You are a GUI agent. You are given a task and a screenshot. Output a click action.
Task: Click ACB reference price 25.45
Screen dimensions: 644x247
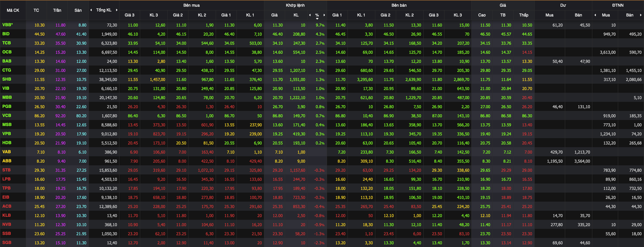click(x=39, y=207)
